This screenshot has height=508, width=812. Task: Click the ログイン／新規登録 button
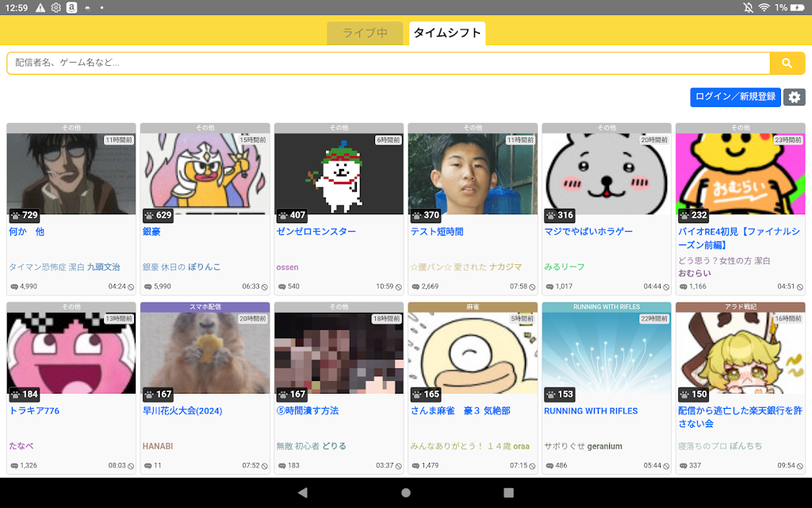[735, 97]
